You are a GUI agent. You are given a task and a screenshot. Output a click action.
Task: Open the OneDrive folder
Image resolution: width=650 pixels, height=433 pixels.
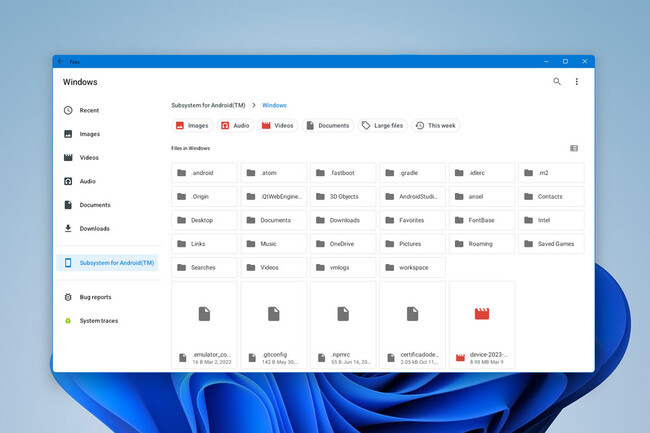[x=343, y=244]
